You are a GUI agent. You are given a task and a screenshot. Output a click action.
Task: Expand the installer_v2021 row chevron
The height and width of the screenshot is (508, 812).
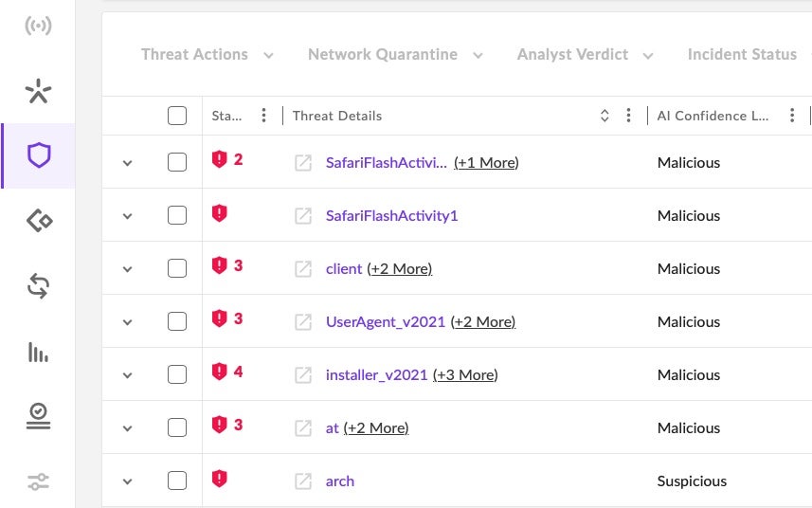click(128, 375)
